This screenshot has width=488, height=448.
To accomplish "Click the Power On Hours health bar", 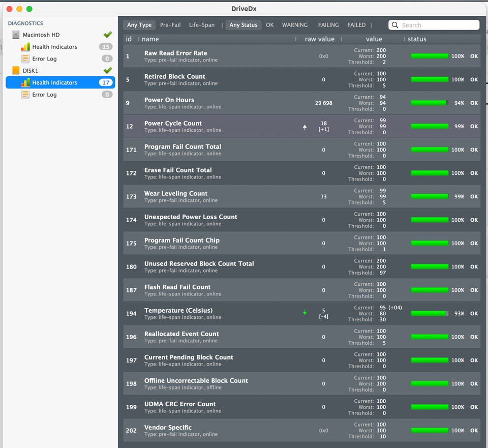I will click(430, 103).
